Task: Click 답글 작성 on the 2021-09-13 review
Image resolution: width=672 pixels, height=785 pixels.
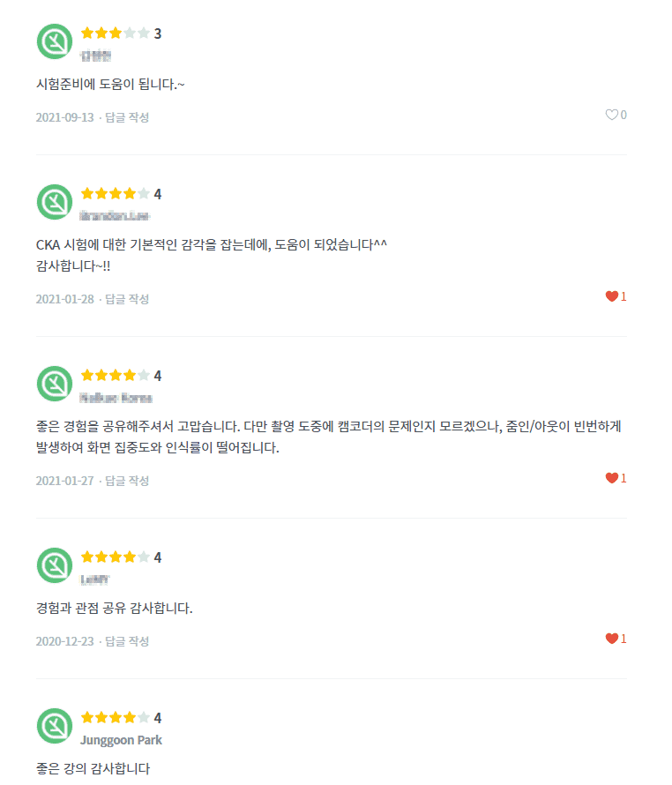Action: (127, 117)
